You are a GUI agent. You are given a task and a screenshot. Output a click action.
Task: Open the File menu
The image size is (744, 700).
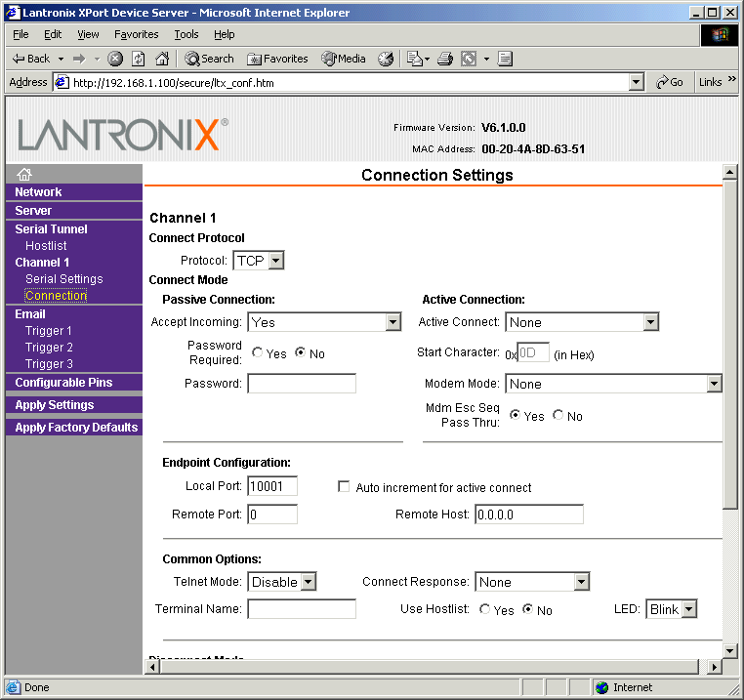21,34
